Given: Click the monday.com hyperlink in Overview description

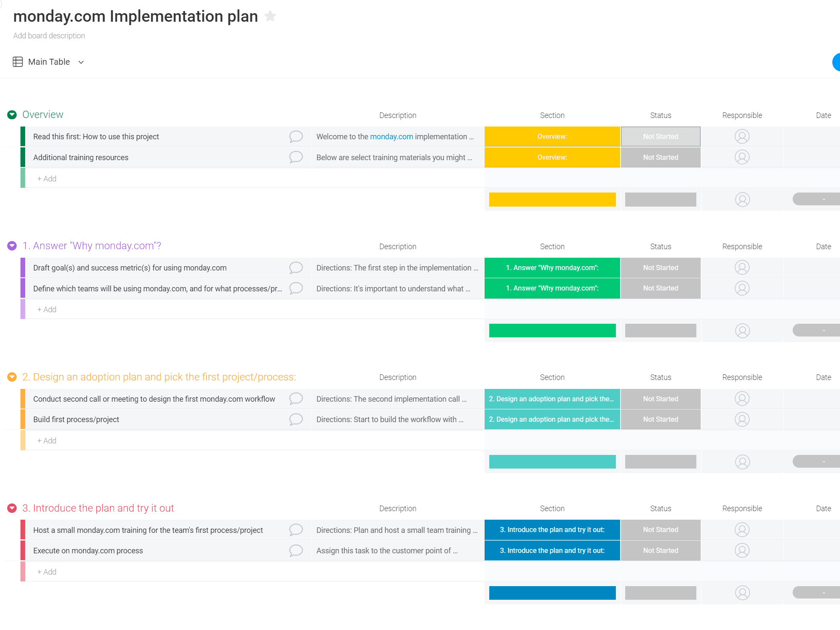Looking at the screenshot, I should pos(392,137).
